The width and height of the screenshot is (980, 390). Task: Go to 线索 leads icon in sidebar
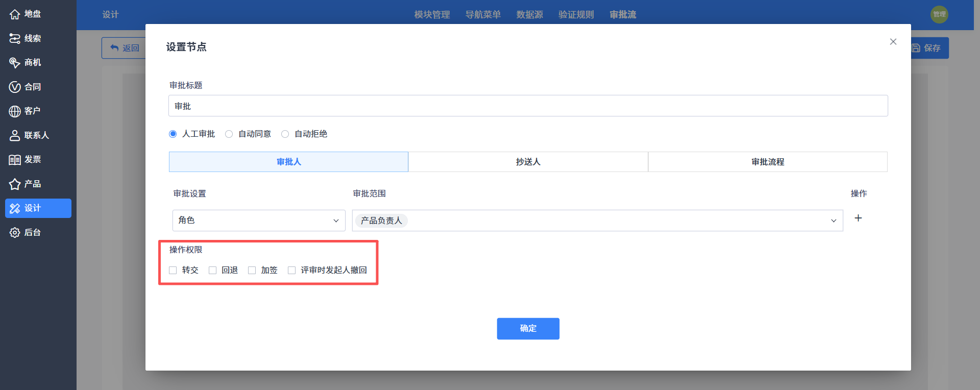tap(15, 38)
